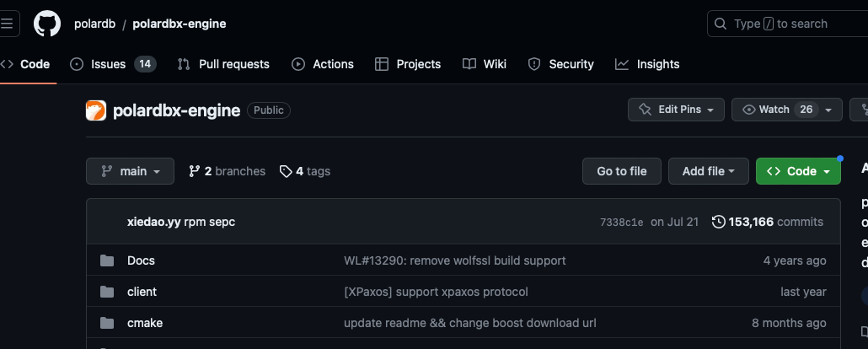Click the pin icon in Edit Pins
The image size is (868, 349).
(646, 110)
